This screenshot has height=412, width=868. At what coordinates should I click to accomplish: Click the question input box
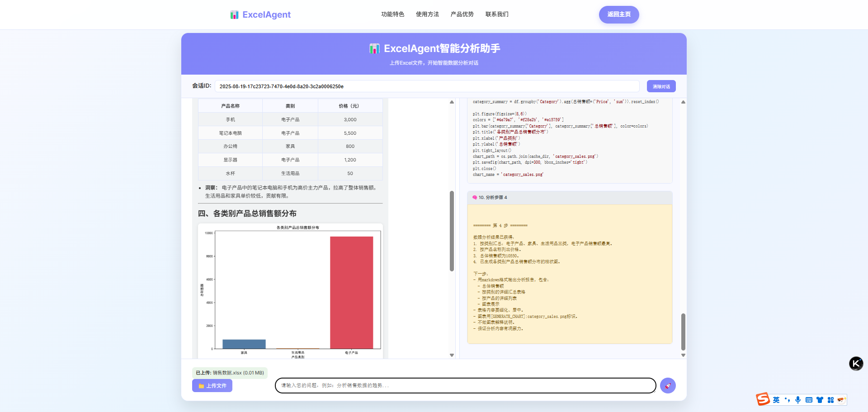[x=465, y=386]
